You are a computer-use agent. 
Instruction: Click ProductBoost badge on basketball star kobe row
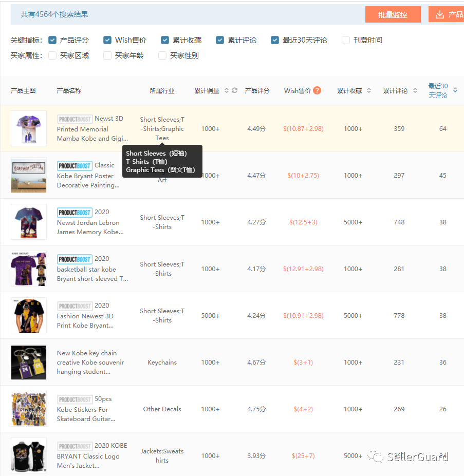75,259
